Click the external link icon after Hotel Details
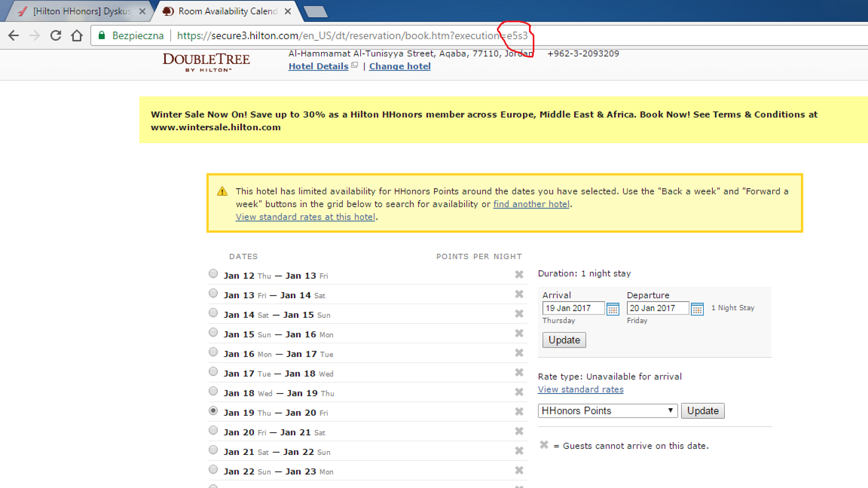The image size is (868, 488). click(355, 65)
